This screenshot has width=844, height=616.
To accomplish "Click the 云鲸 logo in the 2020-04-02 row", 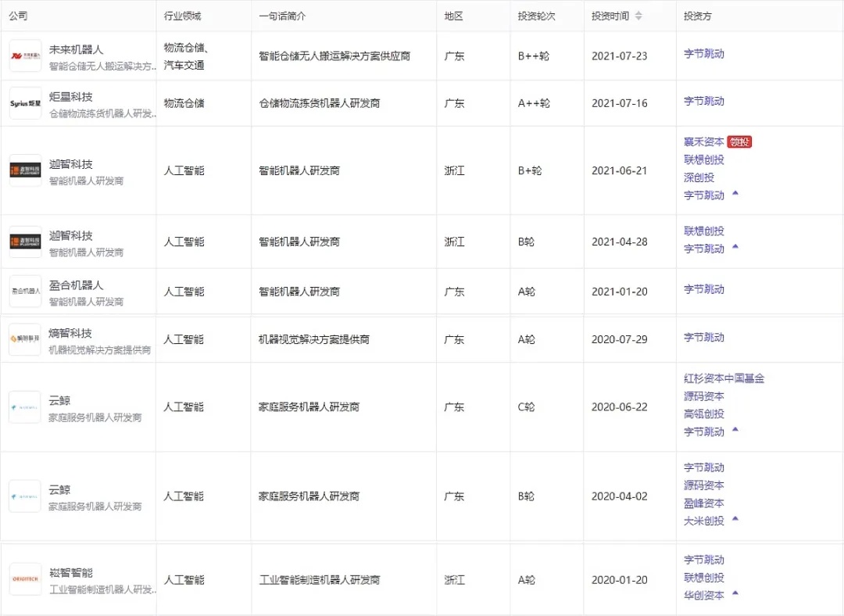I will click(25, 496).
